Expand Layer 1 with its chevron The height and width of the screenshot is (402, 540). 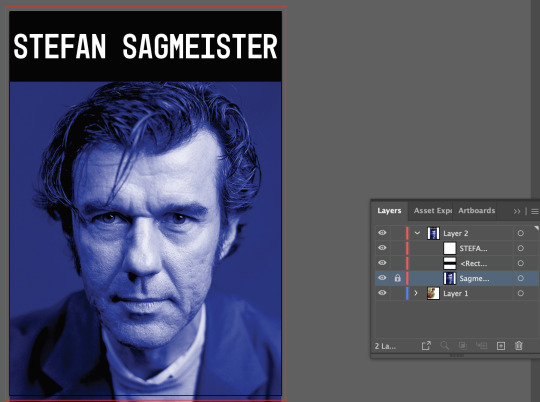coord(416,293)
